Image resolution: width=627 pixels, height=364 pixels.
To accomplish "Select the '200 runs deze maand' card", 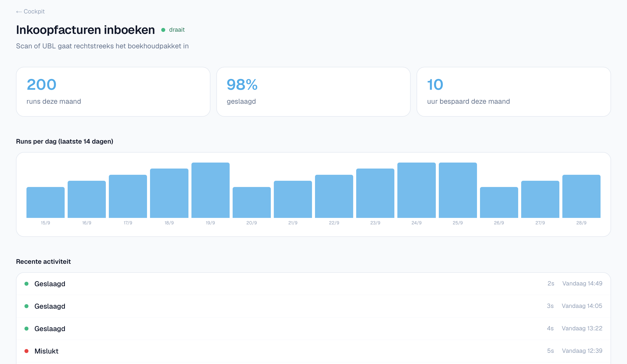I will click(113, 92).
